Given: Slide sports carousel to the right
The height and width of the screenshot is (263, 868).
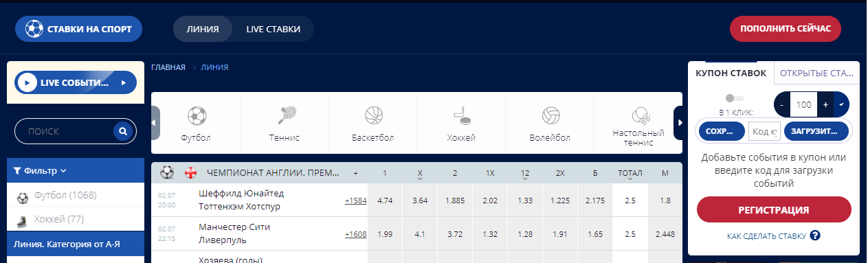Looking at the screenshot, I should (x=678, y=123).
